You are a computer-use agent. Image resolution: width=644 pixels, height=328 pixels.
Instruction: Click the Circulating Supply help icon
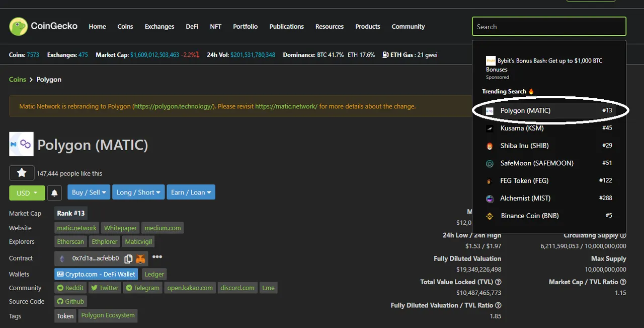[x=623, y=235]
